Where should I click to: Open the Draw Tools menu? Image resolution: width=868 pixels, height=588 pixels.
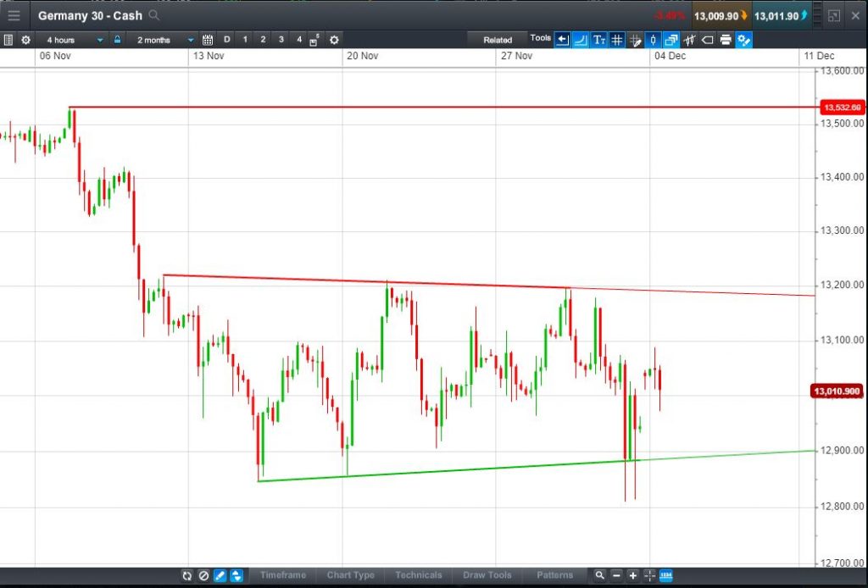coord(487,575)
